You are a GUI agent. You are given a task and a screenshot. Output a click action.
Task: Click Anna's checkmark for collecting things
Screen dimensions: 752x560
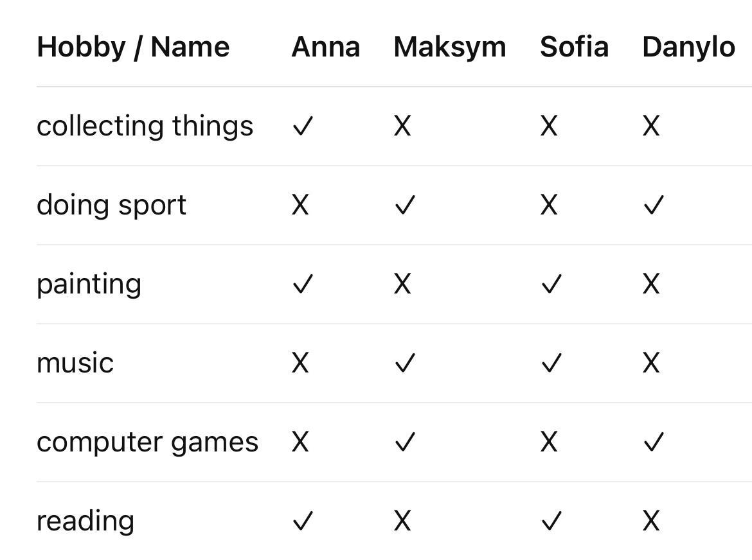tap(302, 127)
